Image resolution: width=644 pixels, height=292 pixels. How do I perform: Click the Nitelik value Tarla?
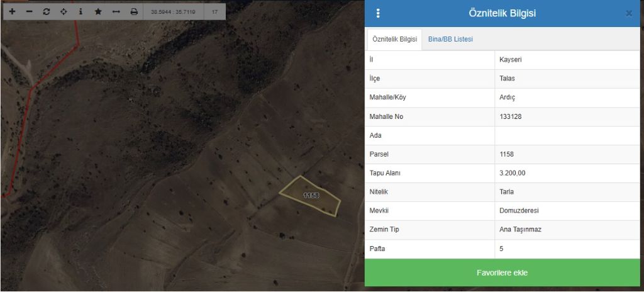tap(506, 192)
